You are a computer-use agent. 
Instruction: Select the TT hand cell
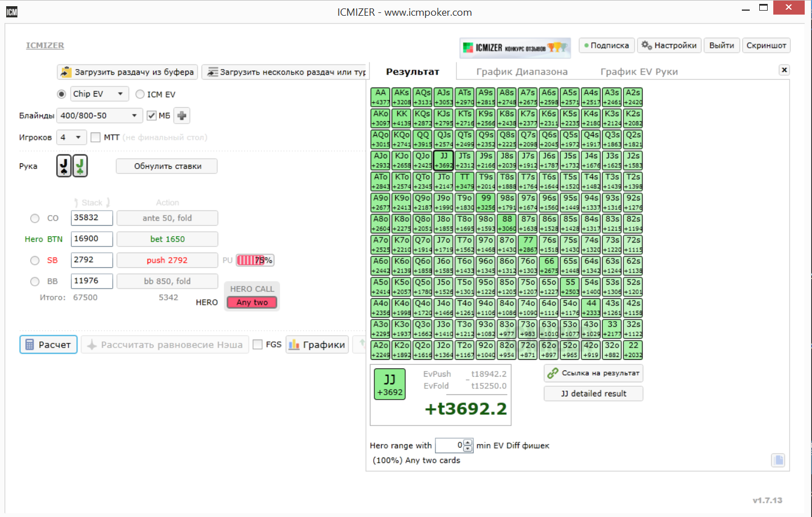click(465, 181)
